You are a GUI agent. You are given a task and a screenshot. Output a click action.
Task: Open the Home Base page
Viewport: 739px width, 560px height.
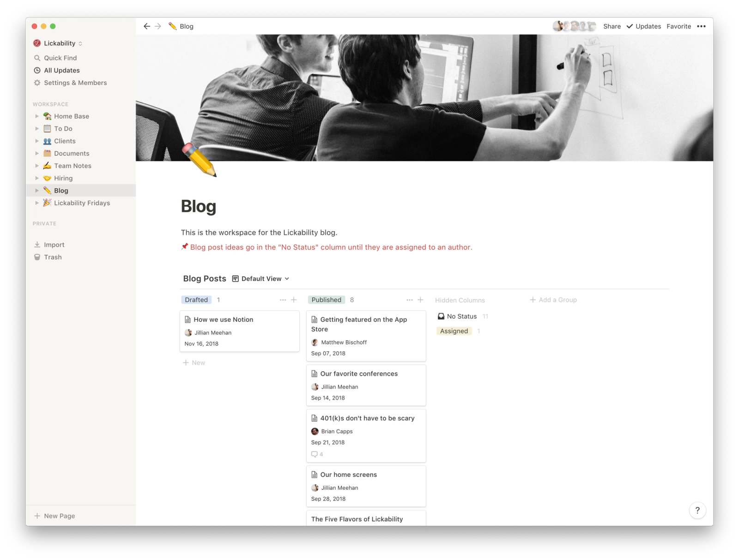point(81,116)
